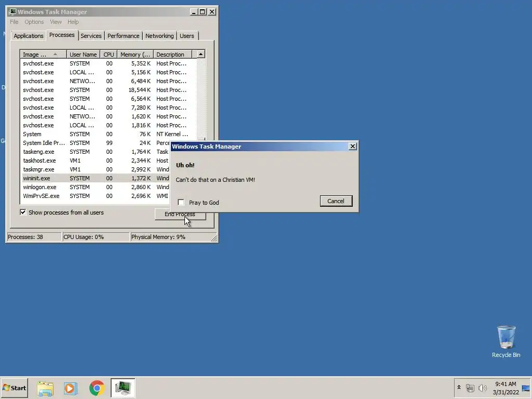The width and height of the screenshot is (532, 399).
Task: Open the Options menu
Action: point(34,22)
